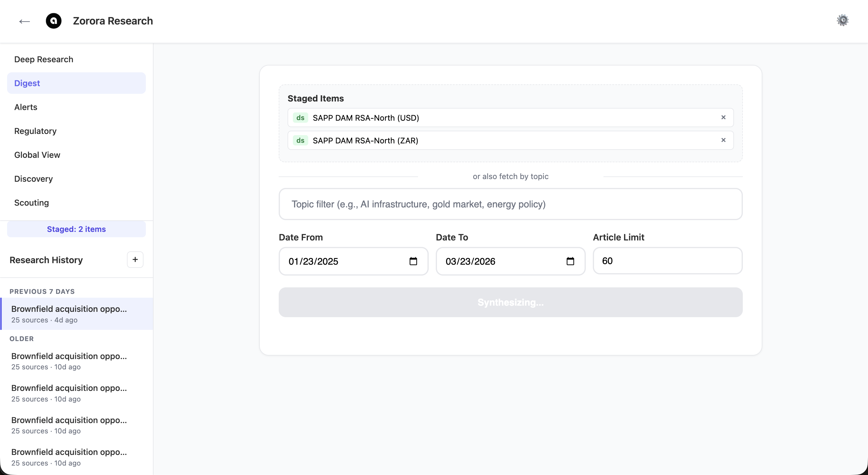
Task: Open the Global View page
Action: coord(37,155)
